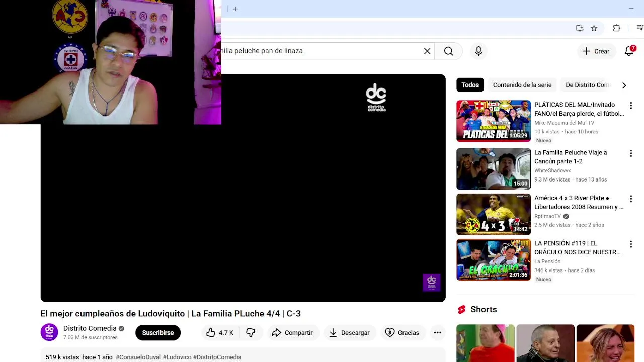Image resolution: width=644 pixels, height=362 pixels.
Task: Click the 519 k vistas text
Action: (x=62, y=357)
